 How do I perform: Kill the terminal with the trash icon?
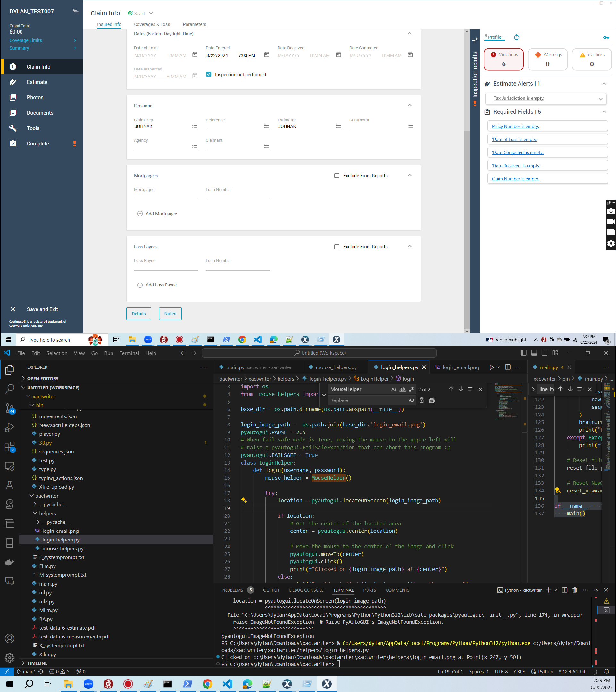(x=575, y=590)
